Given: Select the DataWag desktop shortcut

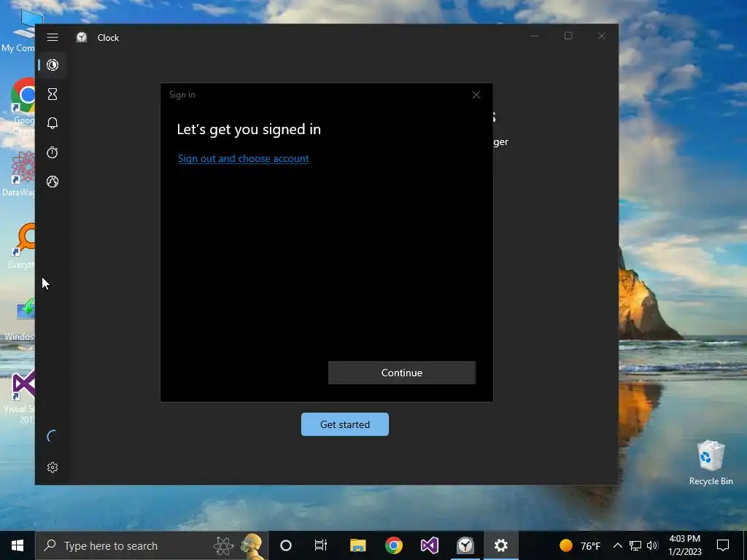Looking at the screenshot, I should click(x=20, y=174).
